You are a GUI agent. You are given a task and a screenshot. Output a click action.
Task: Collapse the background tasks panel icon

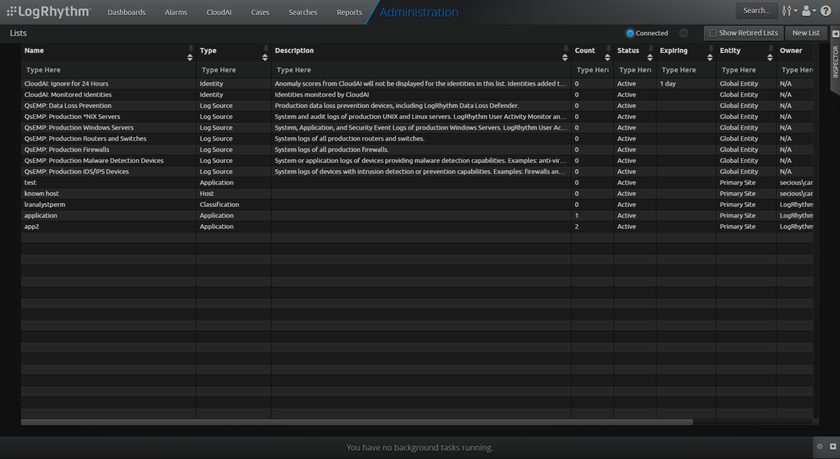pyautogui.click(x=833, y=447)
